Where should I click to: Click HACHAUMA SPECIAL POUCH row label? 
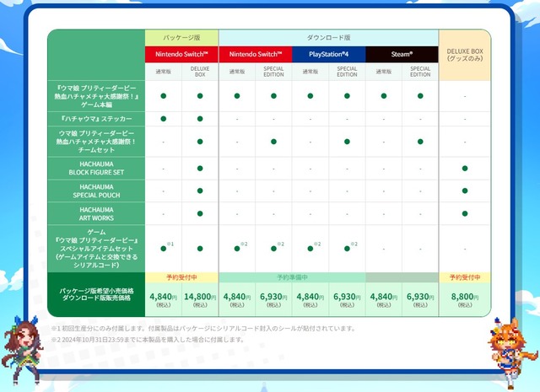[x=96, y=191]
